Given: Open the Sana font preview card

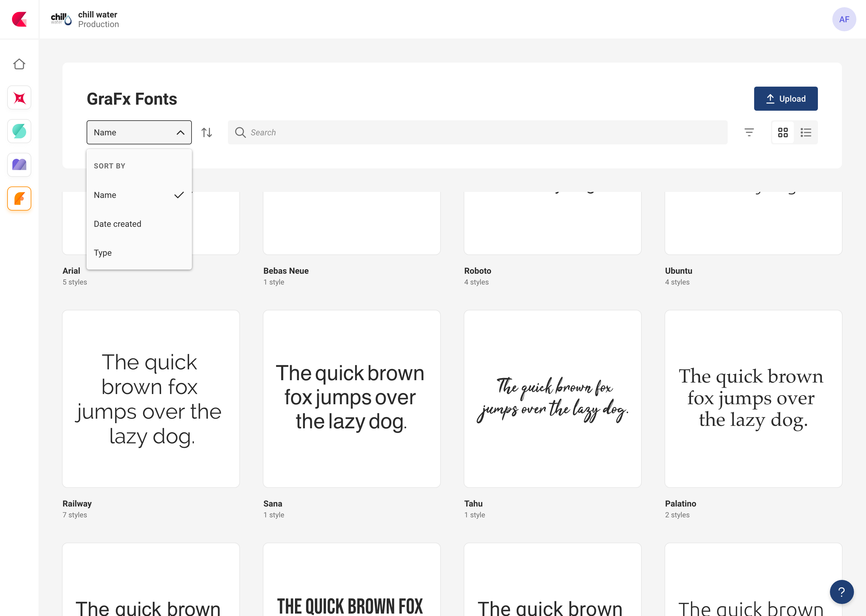Looking at the screenshot, I should click(x=352, y=399).
